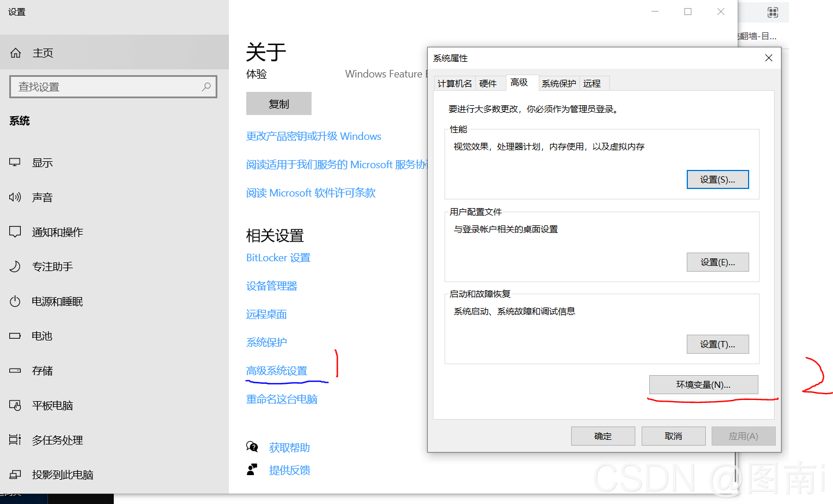The image size is (833, 504).
Task: Open performance 设置(S)... button
Action: point(717,180)
